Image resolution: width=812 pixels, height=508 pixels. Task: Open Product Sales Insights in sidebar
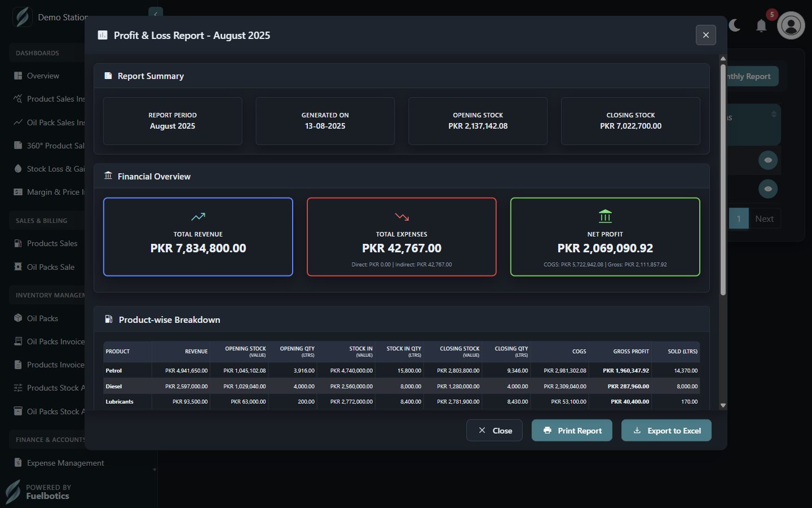48,99
